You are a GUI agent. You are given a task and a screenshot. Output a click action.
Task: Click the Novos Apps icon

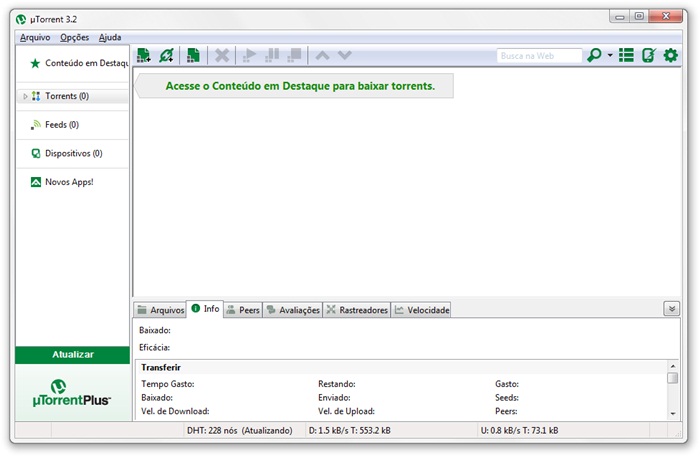[36, 182]
